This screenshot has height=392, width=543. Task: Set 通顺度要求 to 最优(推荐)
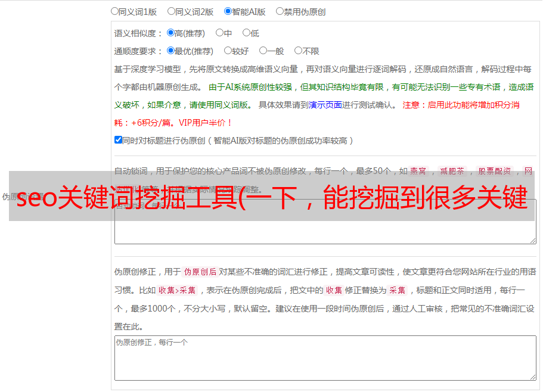(170, 51)
